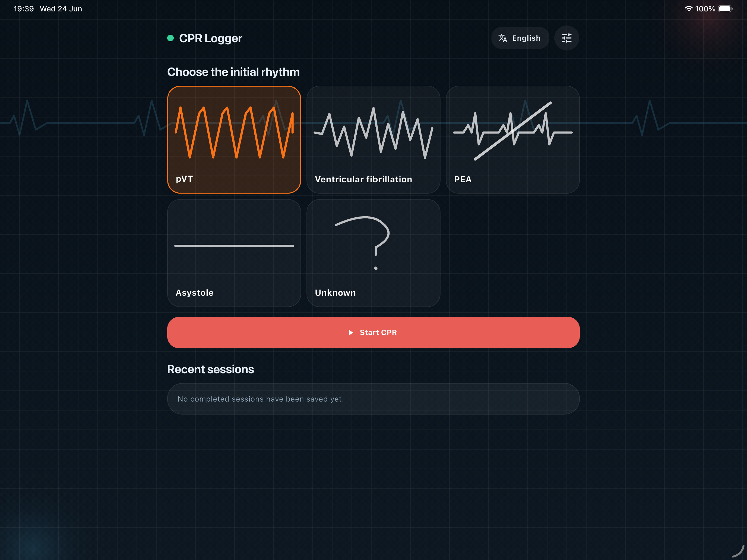This screenshot has height=560, width=747.
Task: Click the green status dot beside CPR Logger
Action: click(x=170, y=38)
